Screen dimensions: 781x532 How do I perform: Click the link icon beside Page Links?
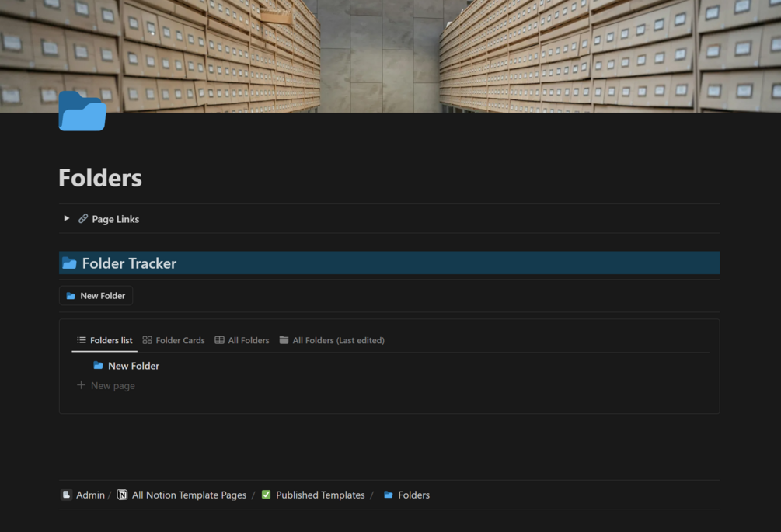tap(83, 218)
